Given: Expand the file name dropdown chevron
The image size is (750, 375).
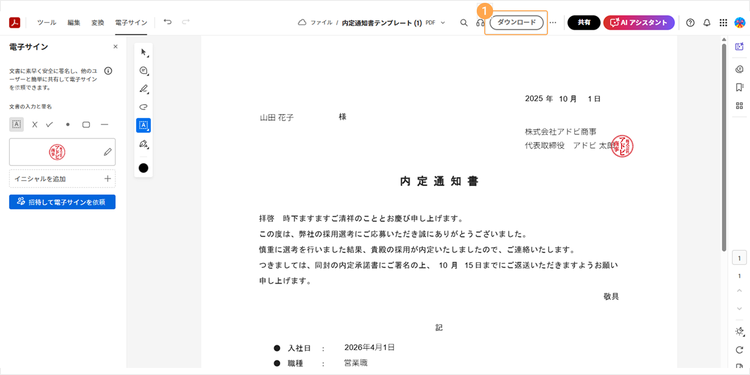Looking at the screenshot, I should 442,22.
